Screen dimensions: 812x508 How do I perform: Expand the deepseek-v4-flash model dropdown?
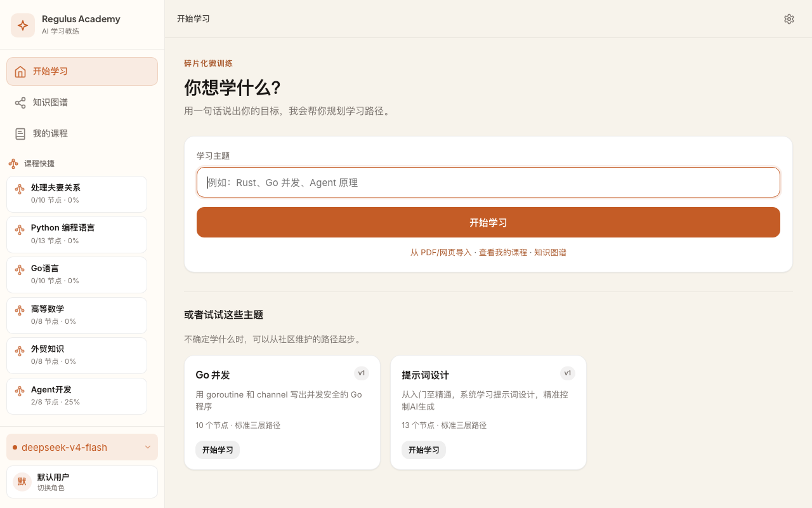82,447
